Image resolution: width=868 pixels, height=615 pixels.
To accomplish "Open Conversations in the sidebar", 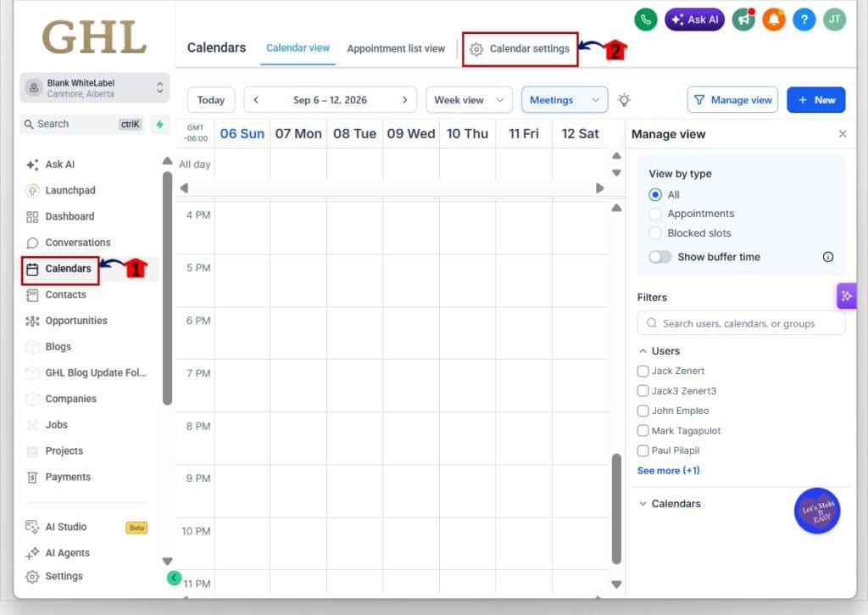I will 68,243.
